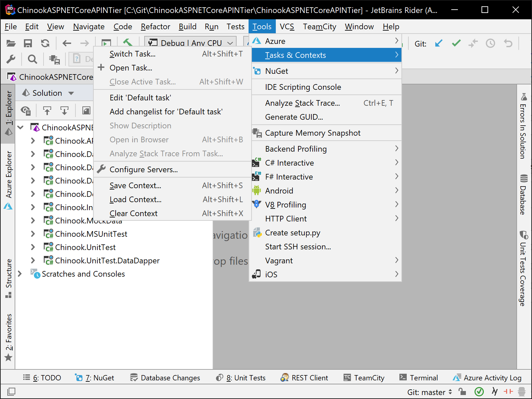Click the Git commit checkmark icon
The height and width of the screenshot is (399, 532).
point(456,43)
